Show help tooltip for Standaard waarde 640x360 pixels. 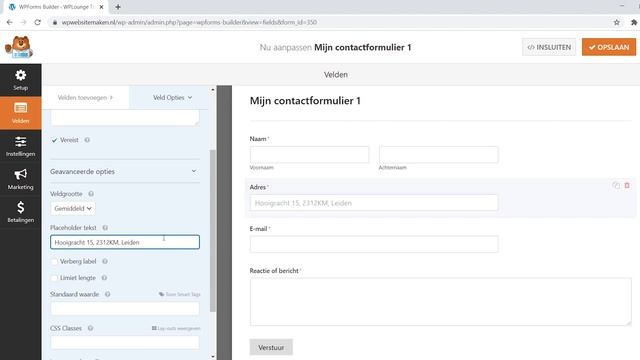(107, 294)
